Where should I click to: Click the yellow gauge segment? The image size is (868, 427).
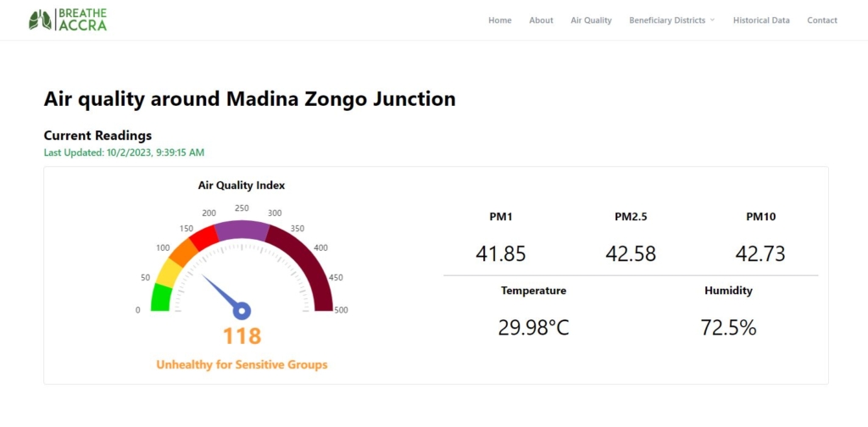pos(168,273)
